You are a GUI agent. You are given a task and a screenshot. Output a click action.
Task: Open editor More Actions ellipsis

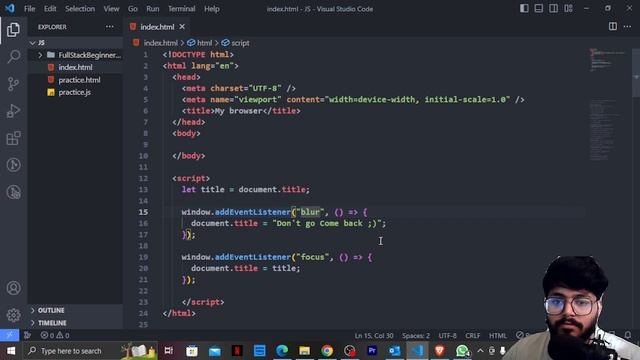click(x=627, y=27)
